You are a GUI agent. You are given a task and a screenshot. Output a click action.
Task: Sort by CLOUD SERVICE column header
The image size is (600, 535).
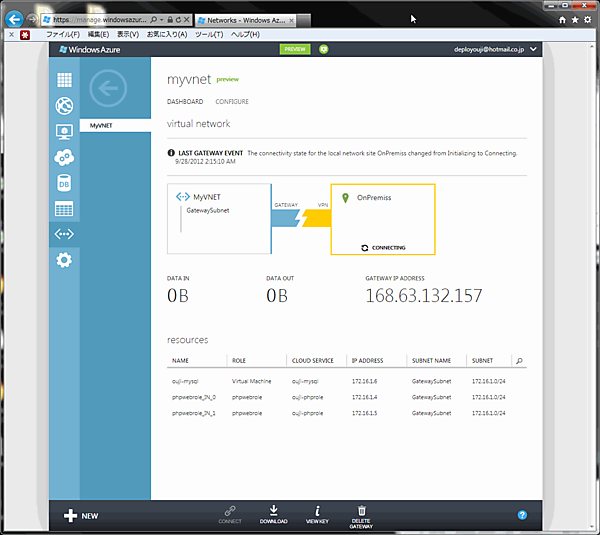click(313, 360)
